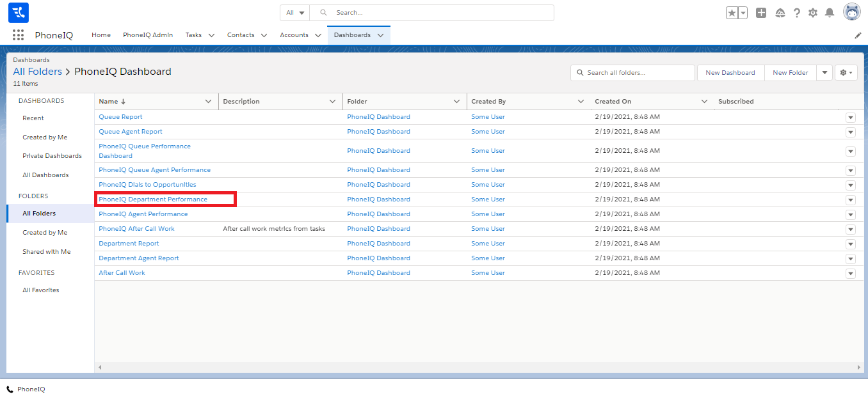Image resolution: width=868 pixels, height=399 pixels.
Task: Click the list view settings gear icon
Action: pos(846,73)
